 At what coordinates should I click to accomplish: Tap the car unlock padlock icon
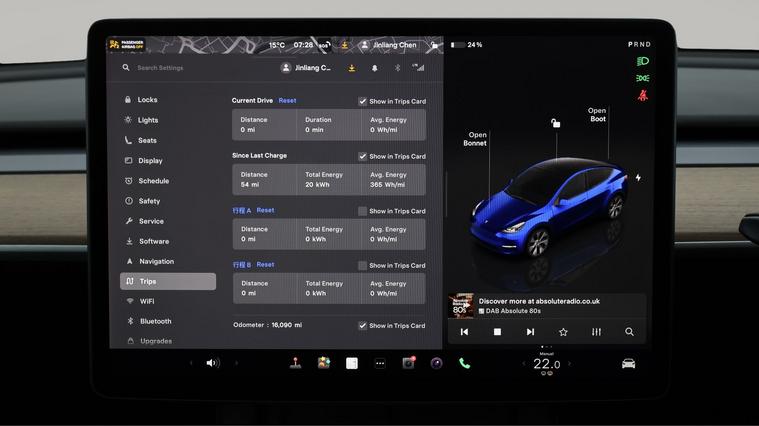point(555,123)
